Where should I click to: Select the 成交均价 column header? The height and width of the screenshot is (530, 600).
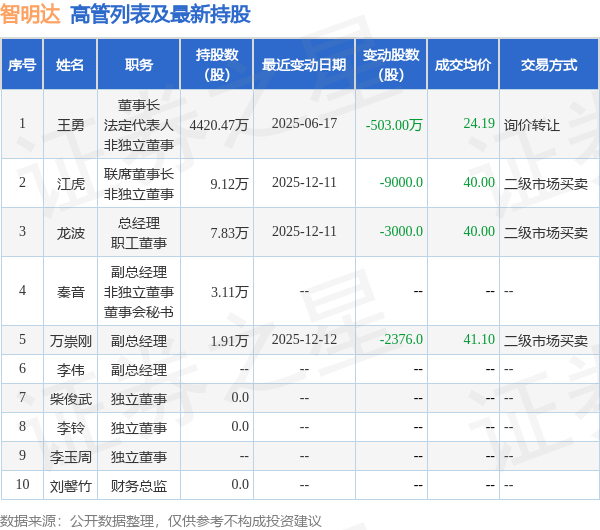pyautogui.click(x=463, y=65)
